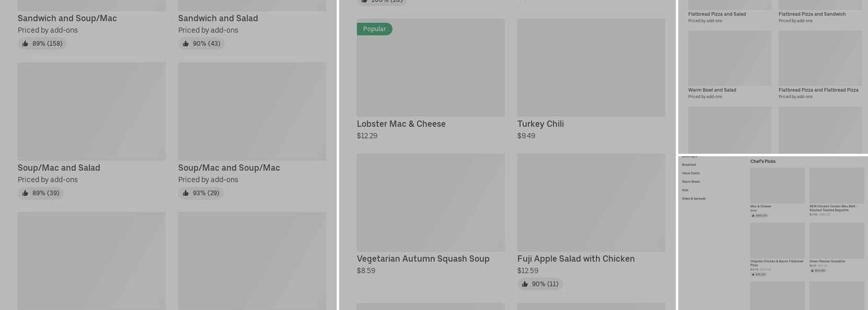Click thumbs-up icon under Soup/Mac and Soup/Mac
This screenshot has width=868, height=310.
pyautogui.click(x=186, y=193)
